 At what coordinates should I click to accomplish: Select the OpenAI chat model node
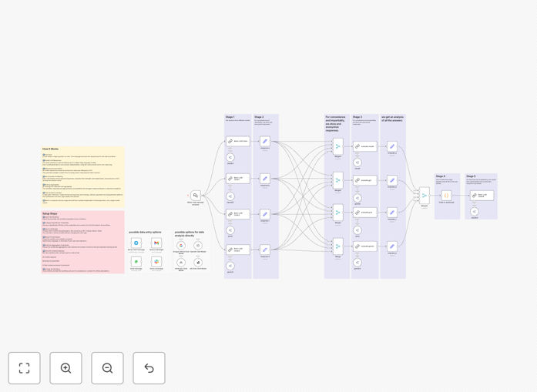(x=198, y=246)
